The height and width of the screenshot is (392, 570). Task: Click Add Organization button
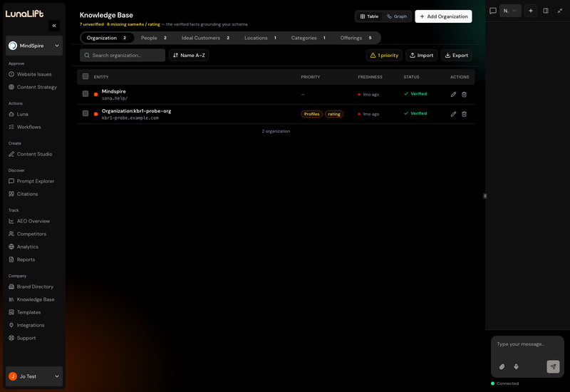443,16
